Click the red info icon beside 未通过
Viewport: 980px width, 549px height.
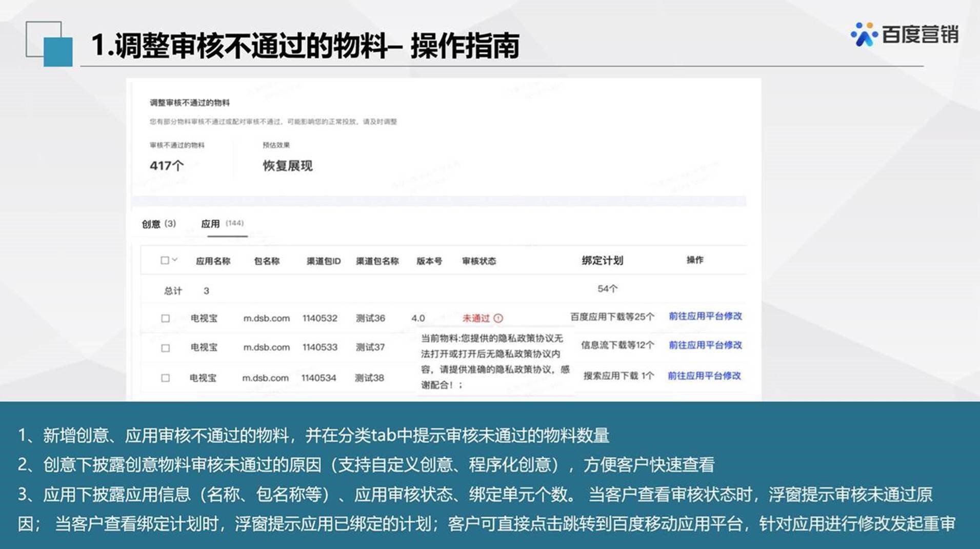498,318
